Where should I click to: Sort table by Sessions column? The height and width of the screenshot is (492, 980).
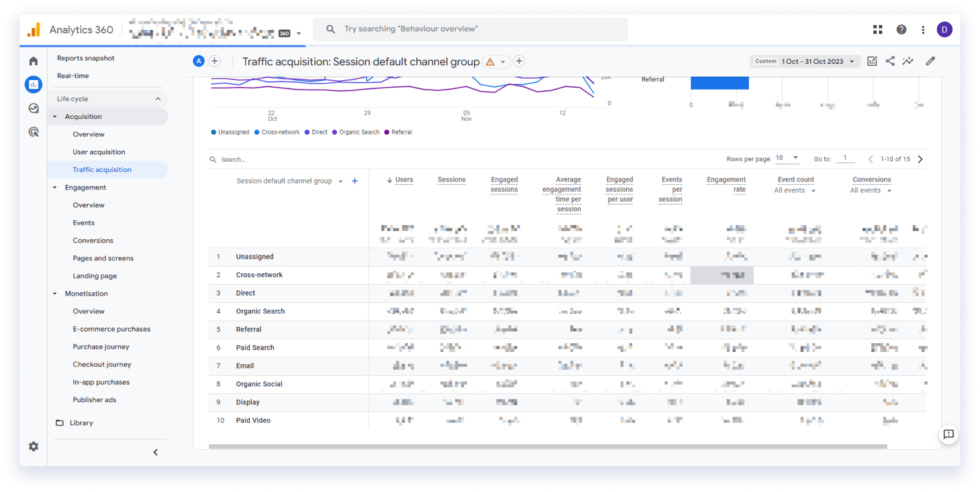[452, 180]
